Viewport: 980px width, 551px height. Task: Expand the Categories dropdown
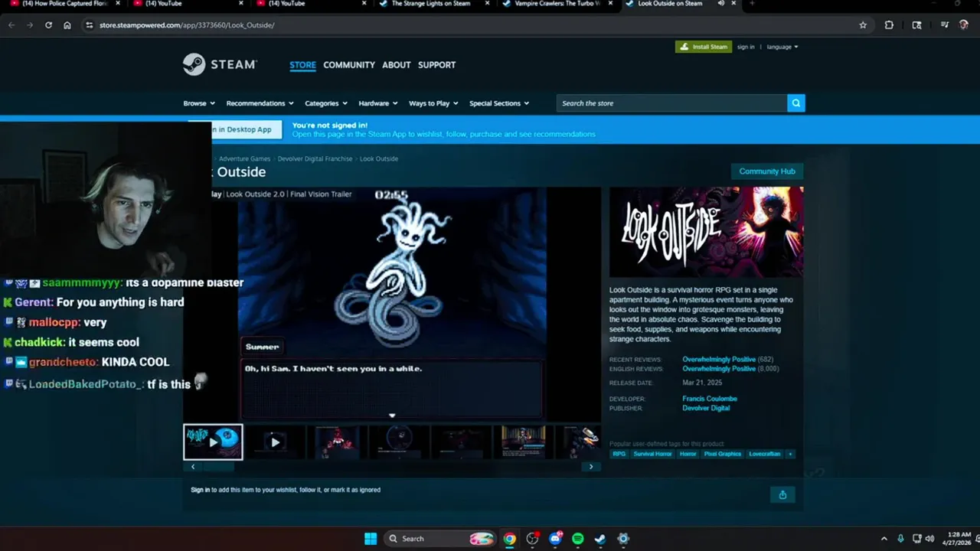(326, 103)
